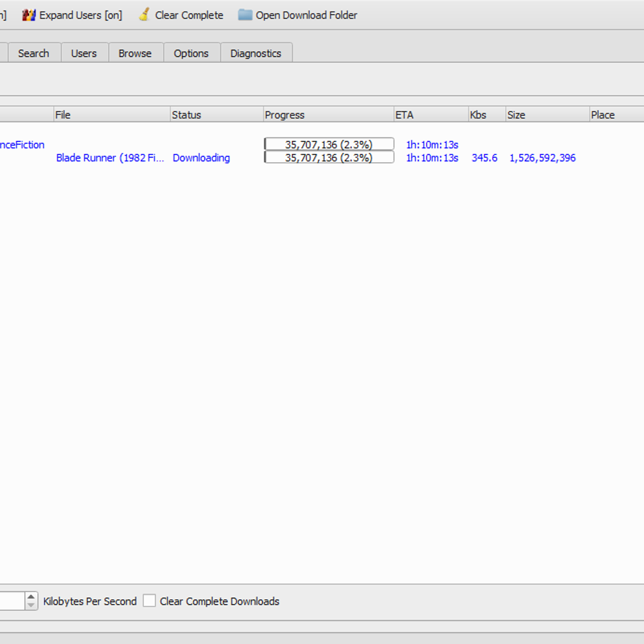Enable Clear Complete Downloads checkbox
The width and height of the screenshot is (644, 644).
coord(149,601)
